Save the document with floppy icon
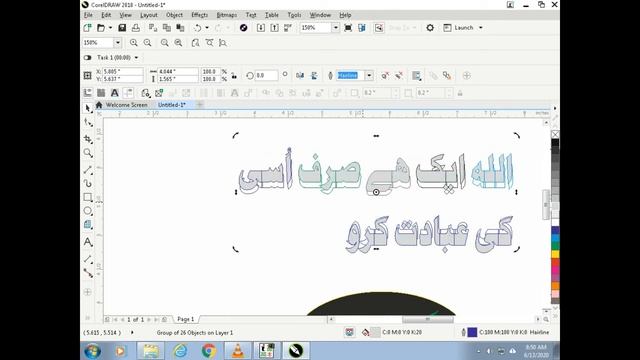The width and height of the screenshot is (640, 360). point(122,28)
